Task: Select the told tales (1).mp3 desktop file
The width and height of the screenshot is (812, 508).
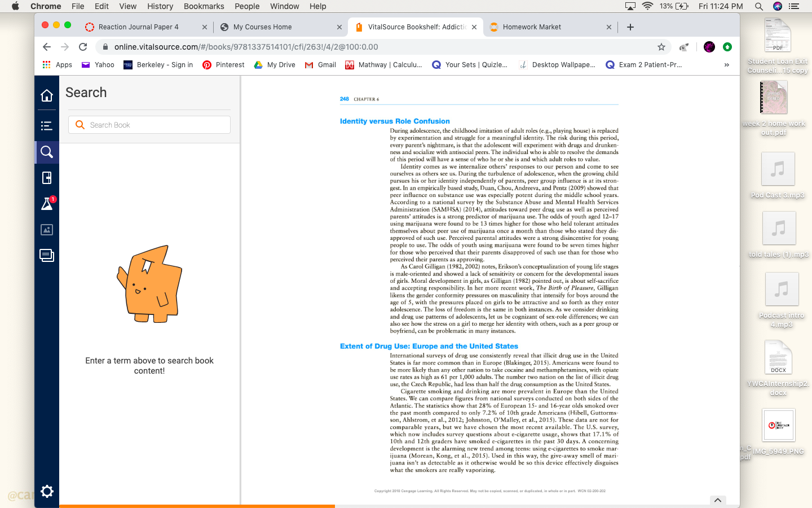Action: coord(779,235)
